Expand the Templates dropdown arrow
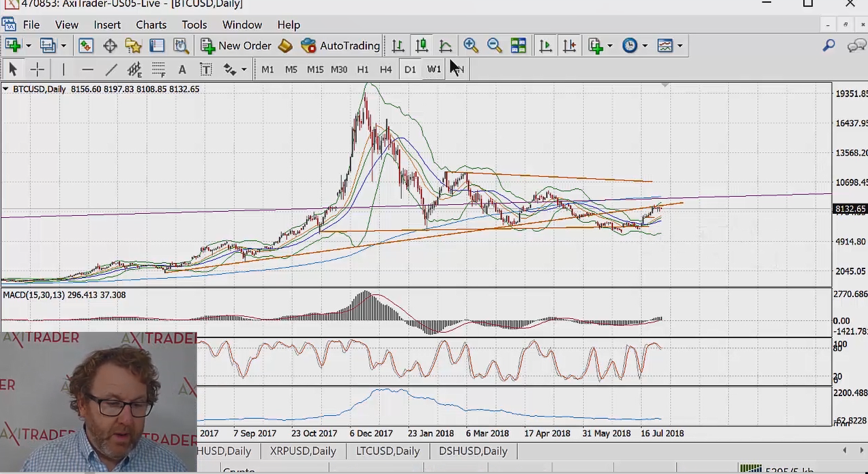Image resolution: width=868 pixels, height=474 pixels. point(680,46)
